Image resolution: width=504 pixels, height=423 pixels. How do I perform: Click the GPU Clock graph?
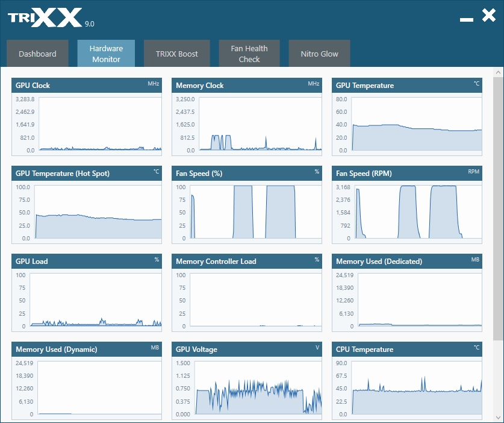coord(100,124)
